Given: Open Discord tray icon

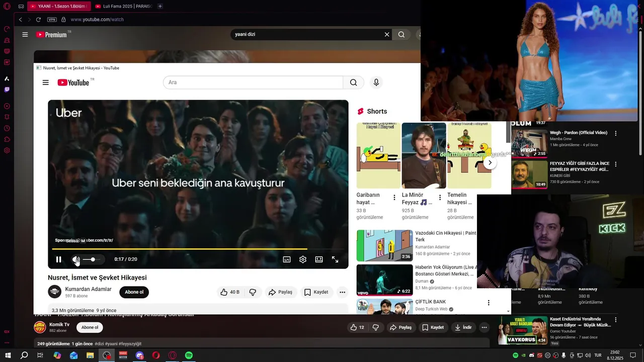Looking at the screenshot, I should [532, 355].
